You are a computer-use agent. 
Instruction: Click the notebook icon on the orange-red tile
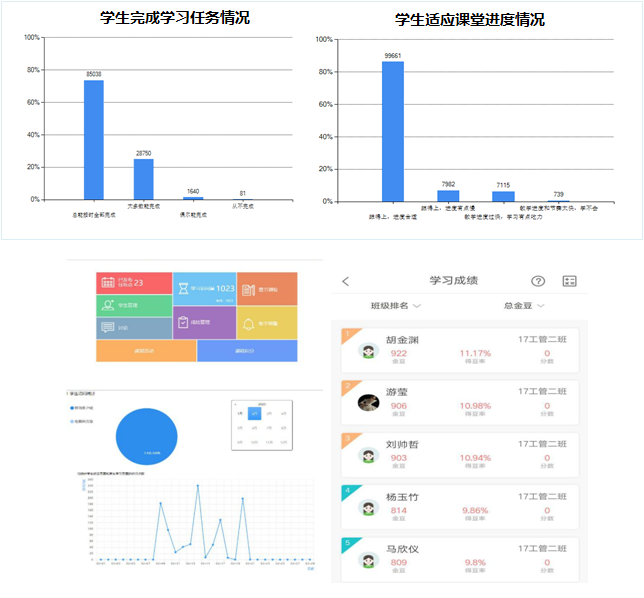coord(248,290)
